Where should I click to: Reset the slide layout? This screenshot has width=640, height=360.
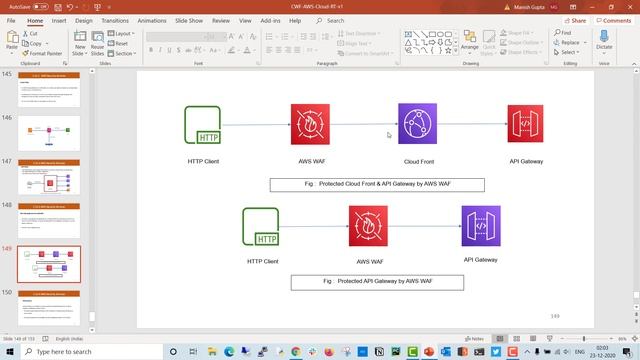point(118,43)
